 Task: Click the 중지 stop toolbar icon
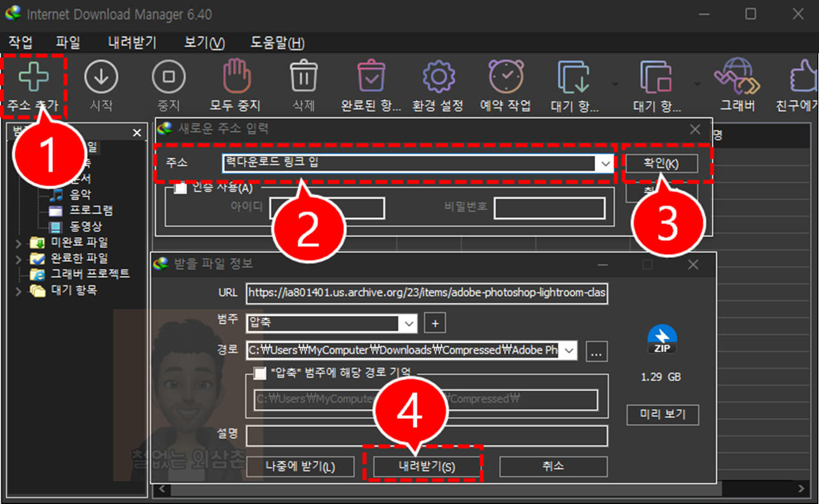click(x=169, y=77)
